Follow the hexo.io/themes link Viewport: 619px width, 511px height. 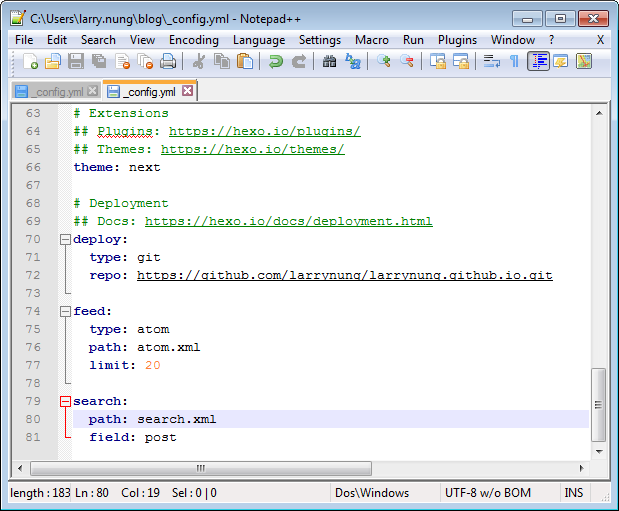253,149
